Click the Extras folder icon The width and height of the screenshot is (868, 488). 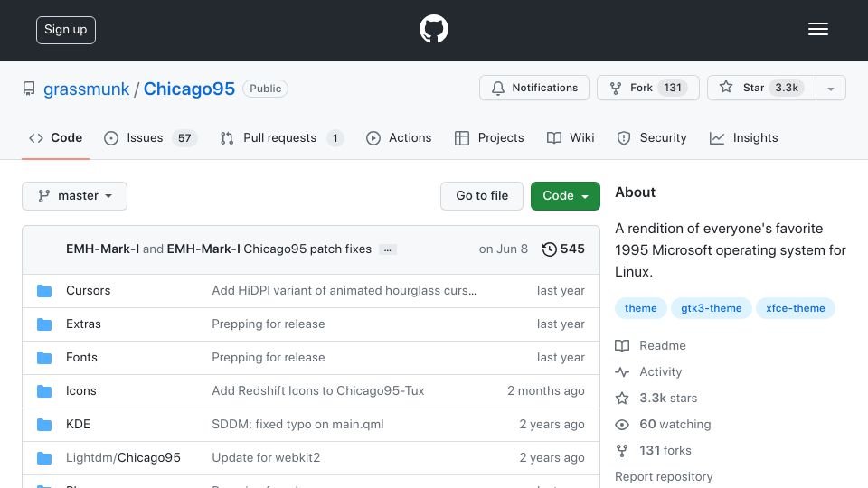(x=44, y=324)
